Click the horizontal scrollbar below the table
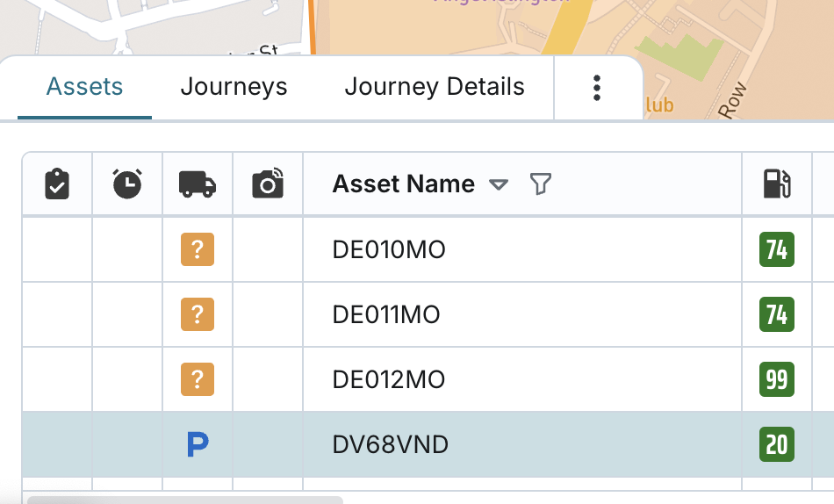 point(184,500)
